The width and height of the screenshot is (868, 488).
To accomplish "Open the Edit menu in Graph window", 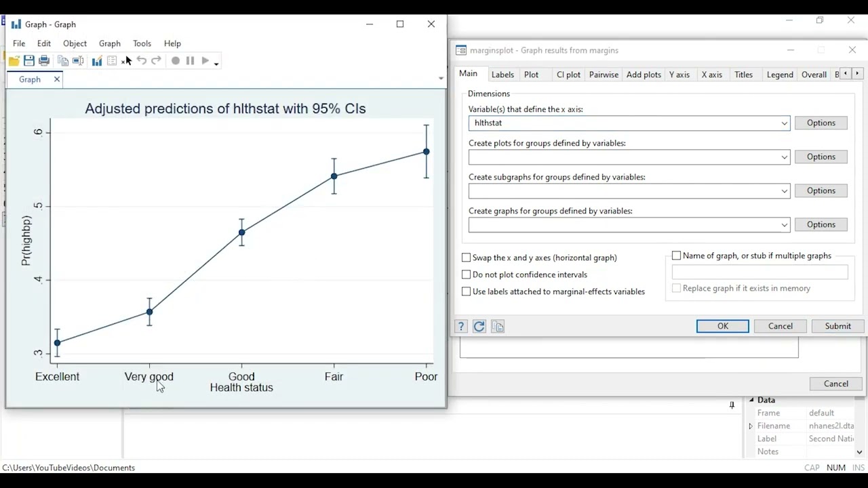I will 44,43.
